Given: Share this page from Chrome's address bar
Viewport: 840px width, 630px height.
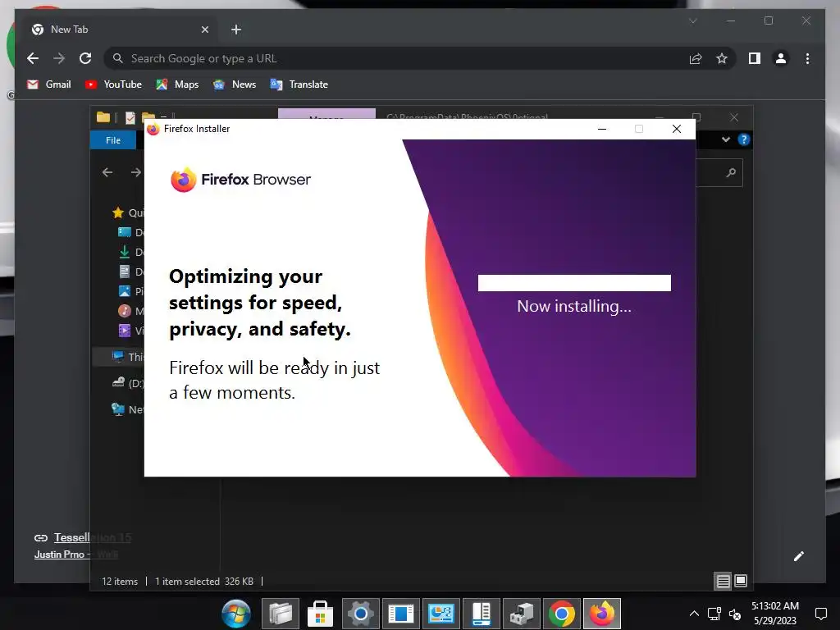Looking at the screenshot, I should [696, 58].
